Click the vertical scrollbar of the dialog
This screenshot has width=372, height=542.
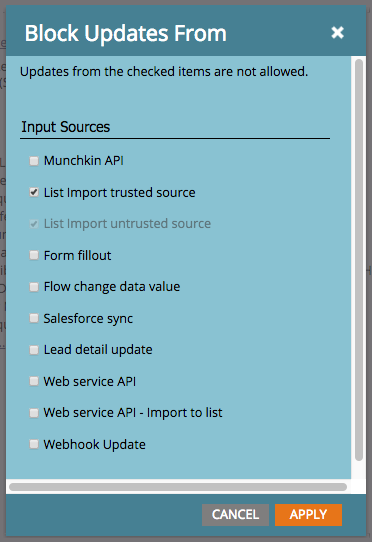click(x=359, y=260)
